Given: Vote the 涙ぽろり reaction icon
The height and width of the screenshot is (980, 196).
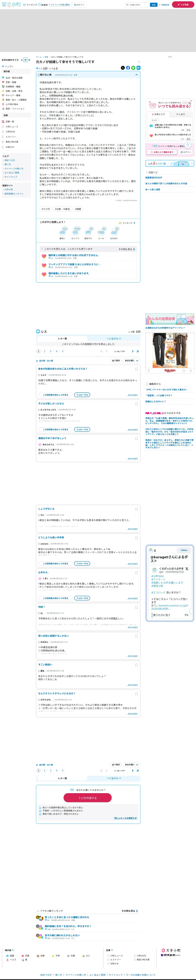Looking at the screenshot, I should (88, 232).
